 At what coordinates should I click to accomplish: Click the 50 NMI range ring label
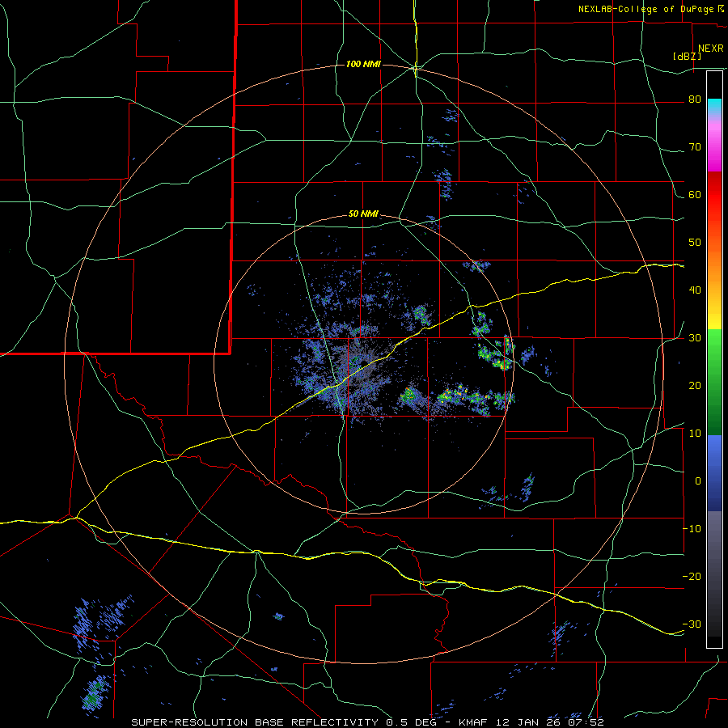coord(363,214)
